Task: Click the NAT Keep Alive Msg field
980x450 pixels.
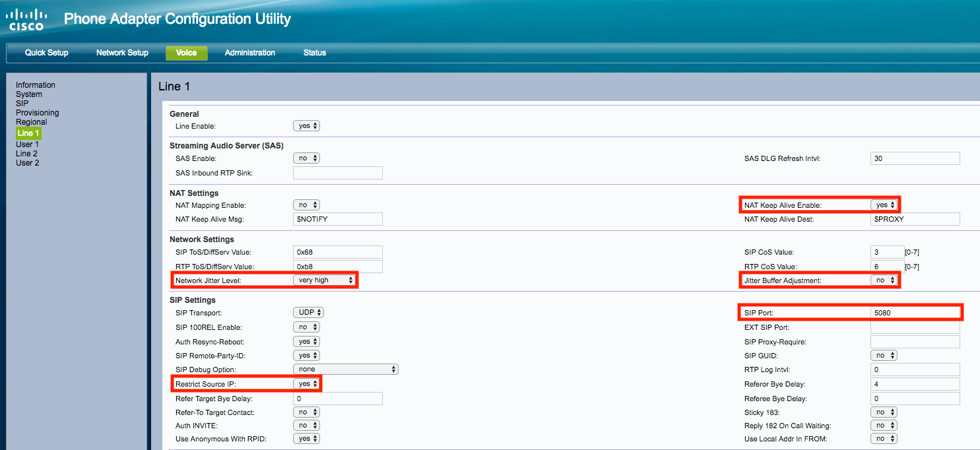Action: (338, 219)
